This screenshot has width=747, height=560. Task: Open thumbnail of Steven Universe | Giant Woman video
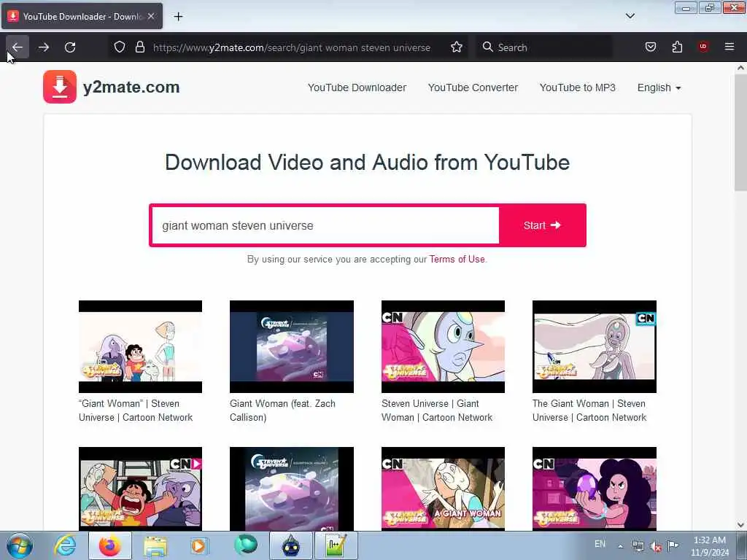click(x=443, y=346)
